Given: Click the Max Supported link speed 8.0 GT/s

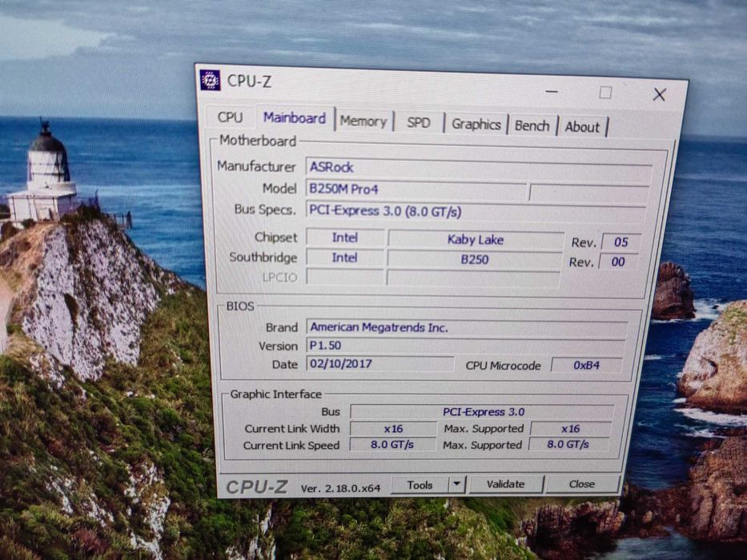Looking at the screenshot, I should tap(568, 444).
